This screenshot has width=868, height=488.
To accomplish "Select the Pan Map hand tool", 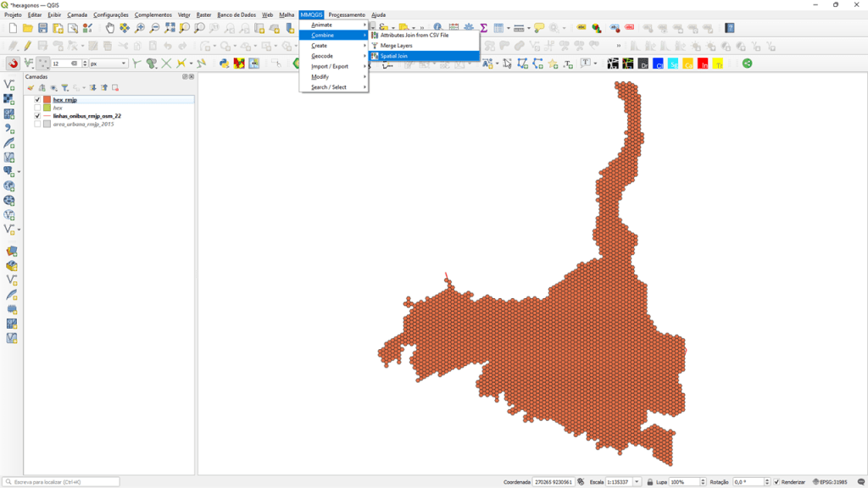I will pos(110,28).
